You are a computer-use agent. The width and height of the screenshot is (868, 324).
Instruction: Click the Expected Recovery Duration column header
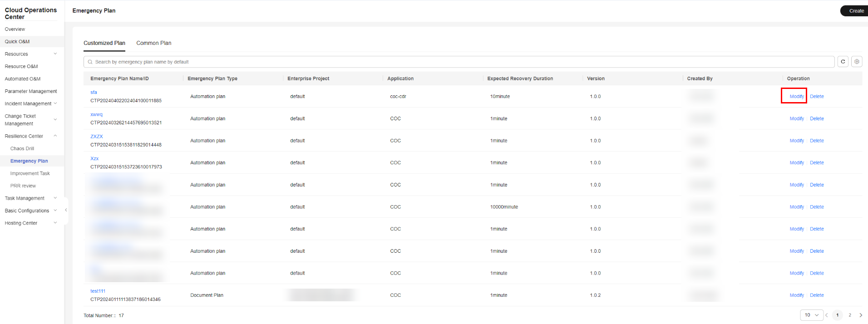click(x=520, y=79)
